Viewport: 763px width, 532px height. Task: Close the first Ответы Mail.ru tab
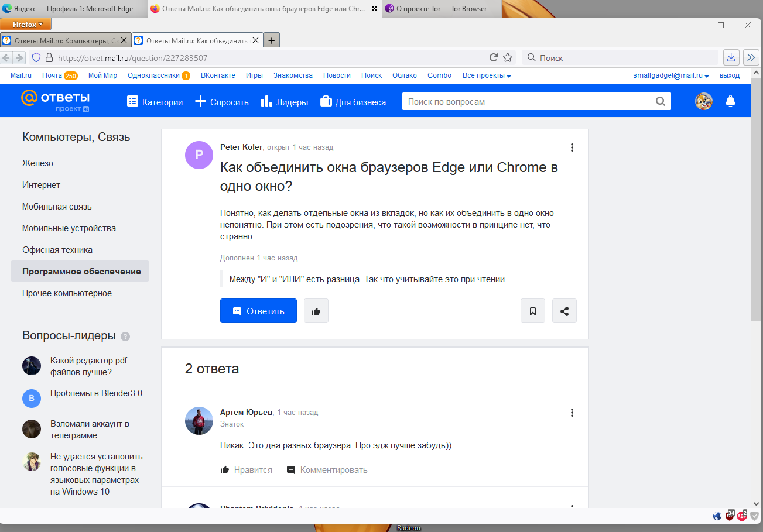[124, 40]
